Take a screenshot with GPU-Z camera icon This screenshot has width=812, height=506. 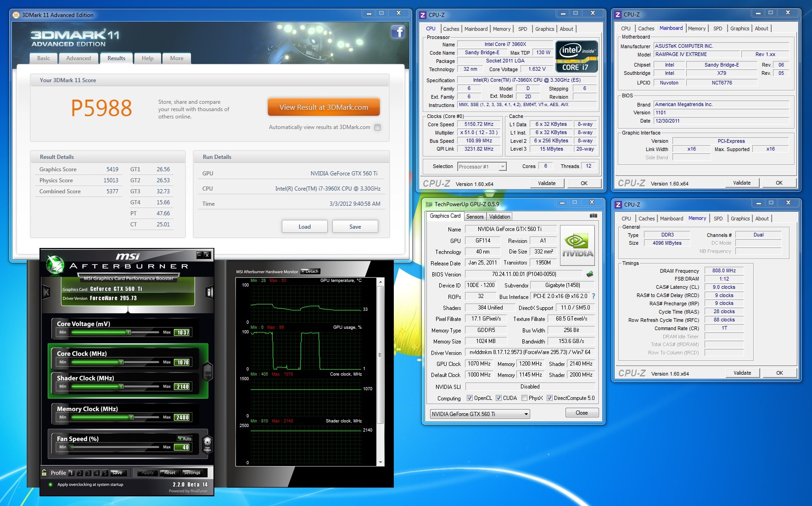click(x=593, y=215)
